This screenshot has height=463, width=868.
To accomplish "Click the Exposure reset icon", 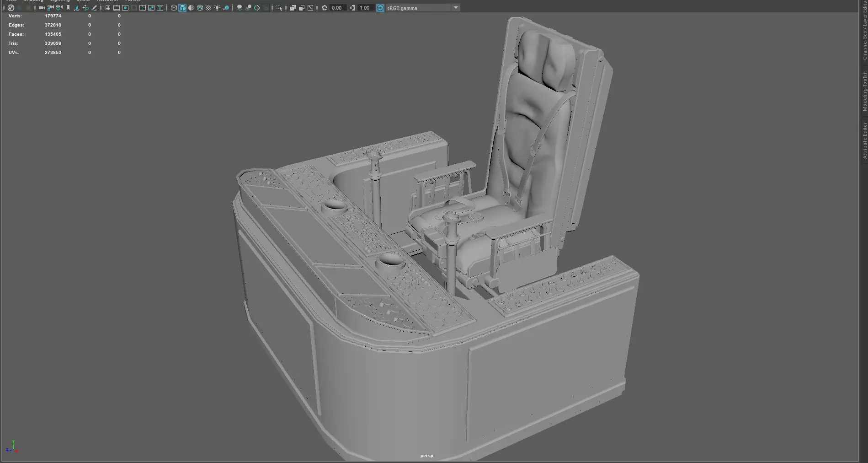I will (325, 8).
